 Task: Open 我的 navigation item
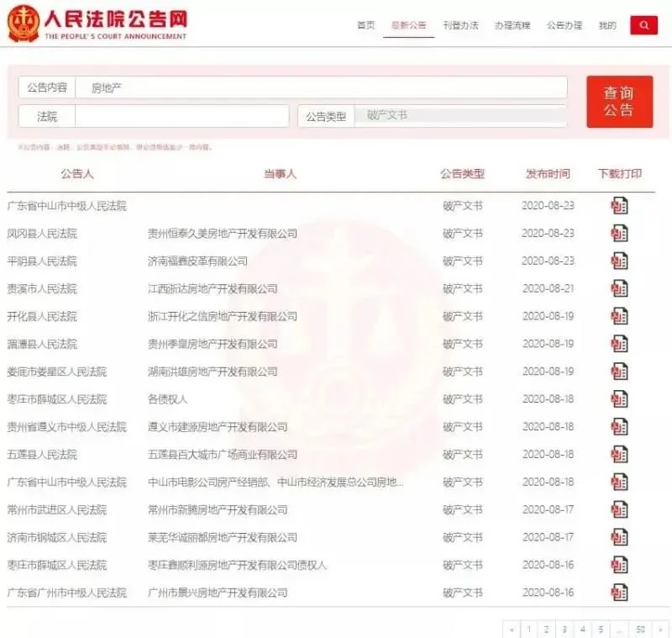607,25
